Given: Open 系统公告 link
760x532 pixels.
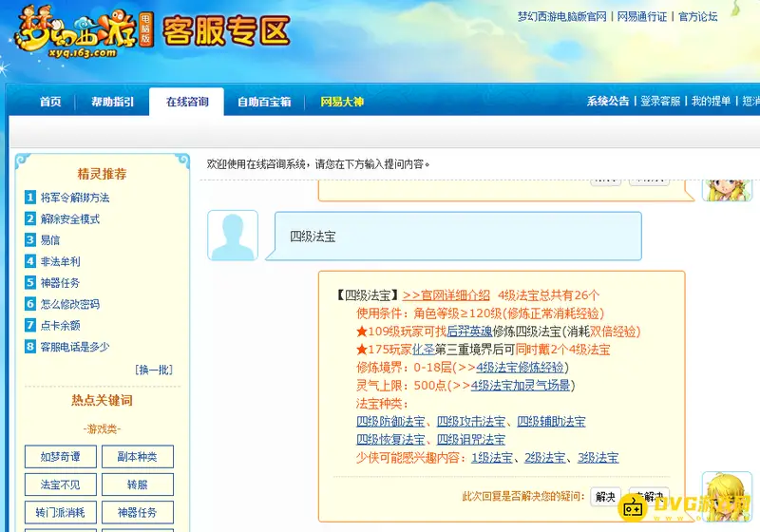Looking at the screenshot, I should coord(608,101).
